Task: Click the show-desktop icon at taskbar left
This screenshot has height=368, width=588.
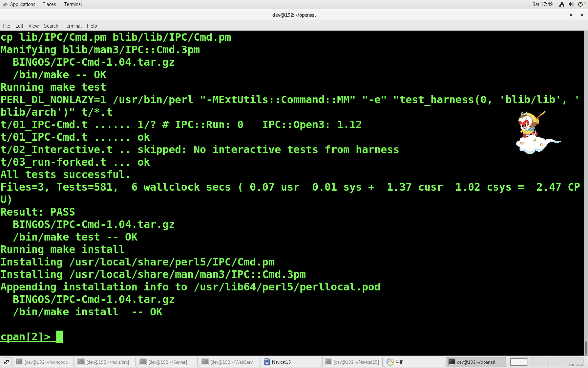Action: tap(7, 362)
